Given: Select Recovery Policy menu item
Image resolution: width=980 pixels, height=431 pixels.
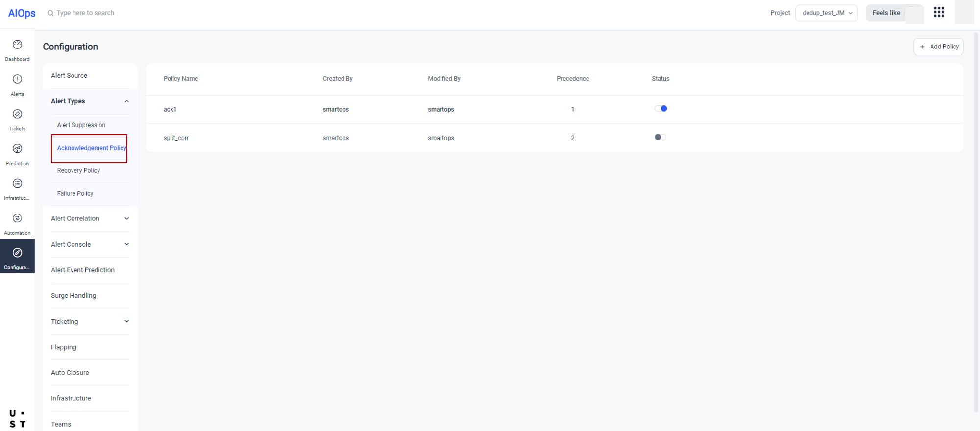Looking at the screenshot, I should (x=78, y=171).
